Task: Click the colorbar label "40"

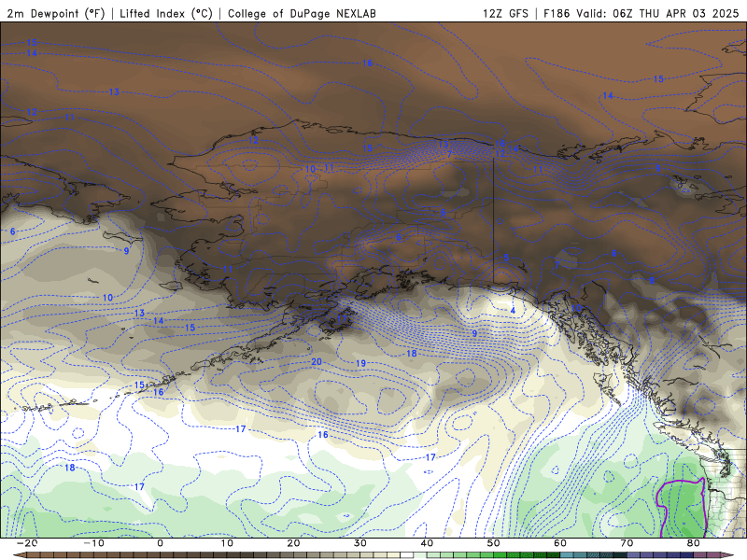Action: tap(427, 543)
